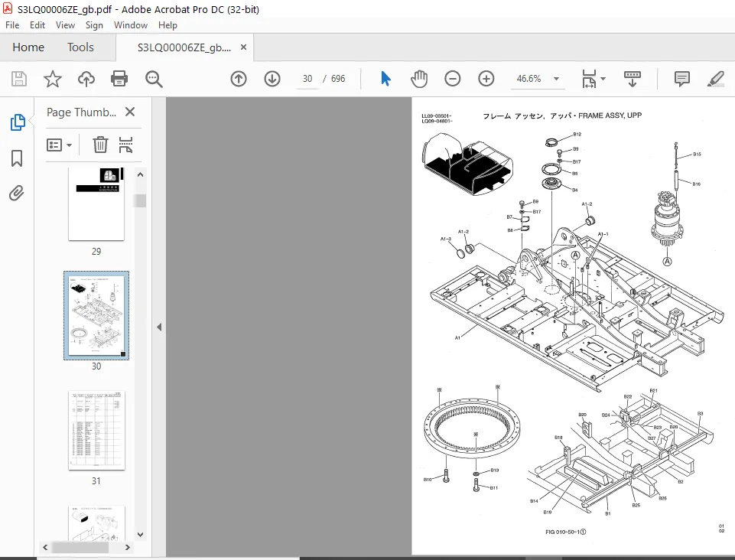Viewport: 735px width, 560px height.
Task: Open thumbnail options dropdown menu
Action: click(59, 145)
